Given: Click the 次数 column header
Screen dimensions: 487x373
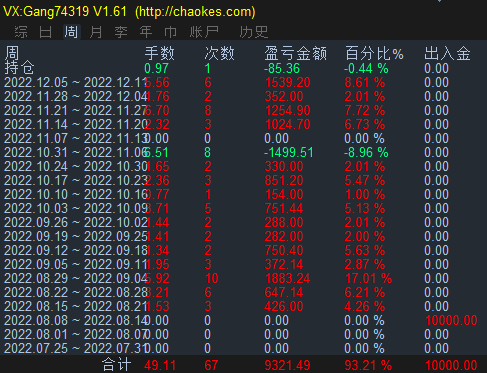Looking at the screenshot, I should point(220,53).
